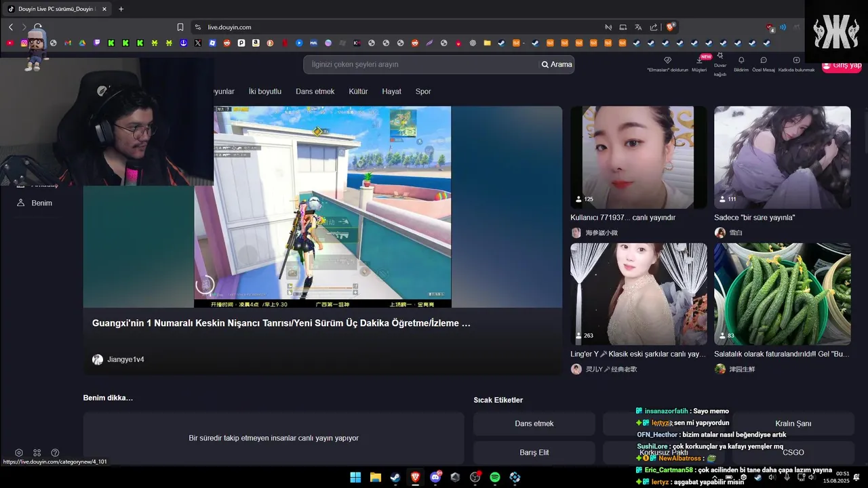Viewport: 868px width, 488px height.
Task: Go back with the browser back arrow
Action: [11, 27]
